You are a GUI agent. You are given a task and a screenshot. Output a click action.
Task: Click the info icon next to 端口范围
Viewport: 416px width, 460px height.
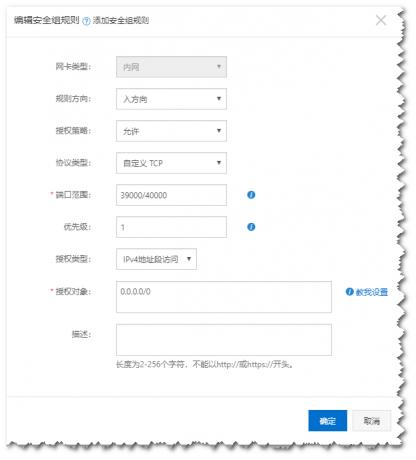tap(251, 195)
